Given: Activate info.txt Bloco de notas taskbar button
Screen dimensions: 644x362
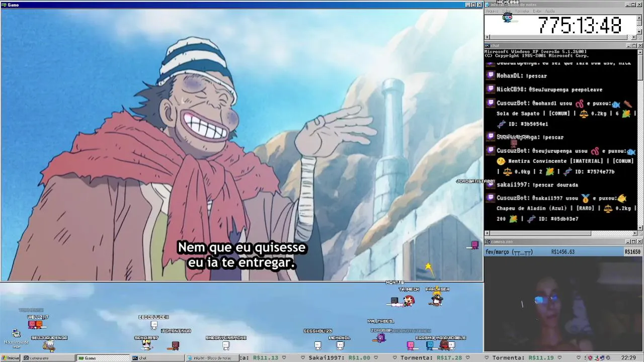Looking at the screenshot, I should point(212,358).
